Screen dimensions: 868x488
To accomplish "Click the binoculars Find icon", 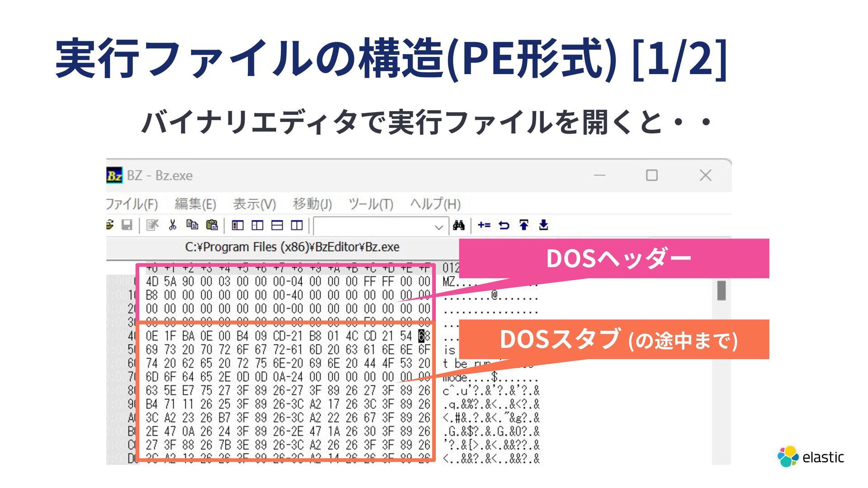I will (458, 225).
